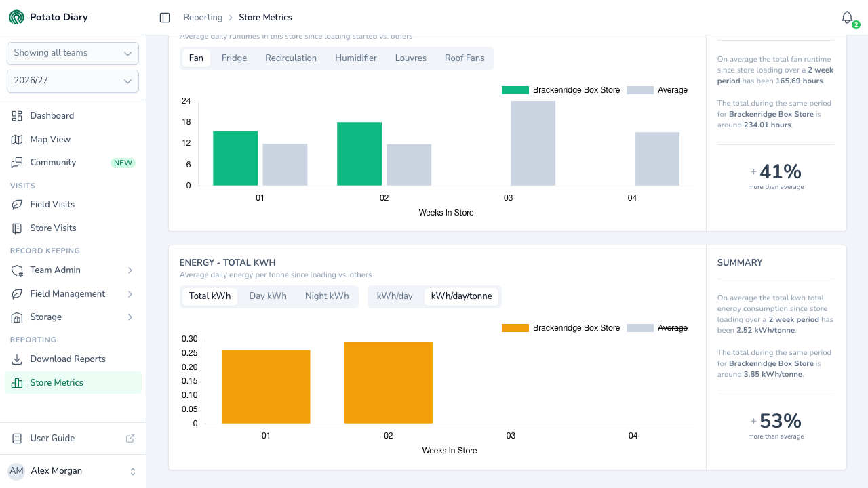Select the Day kWh tab
This screenshot has height=488, width=868.
pyautogui.click(x=268, y=296)
